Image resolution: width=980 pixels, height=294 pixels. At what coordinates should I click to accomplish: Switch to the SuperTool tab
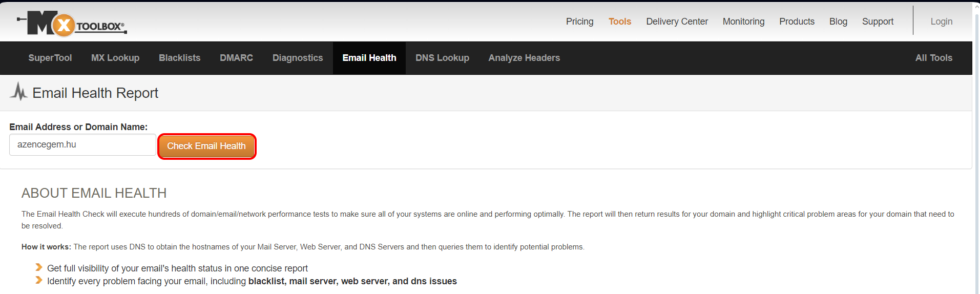[x=50, y=58]
